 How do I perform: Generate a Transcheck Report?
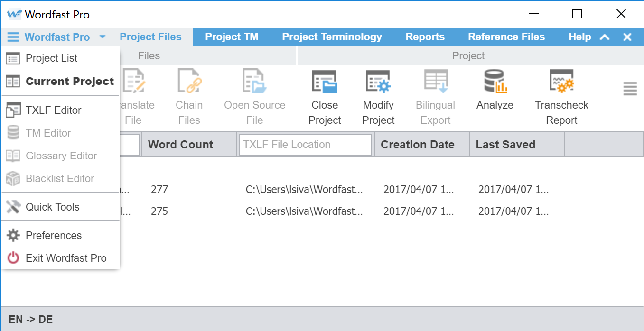561,82
